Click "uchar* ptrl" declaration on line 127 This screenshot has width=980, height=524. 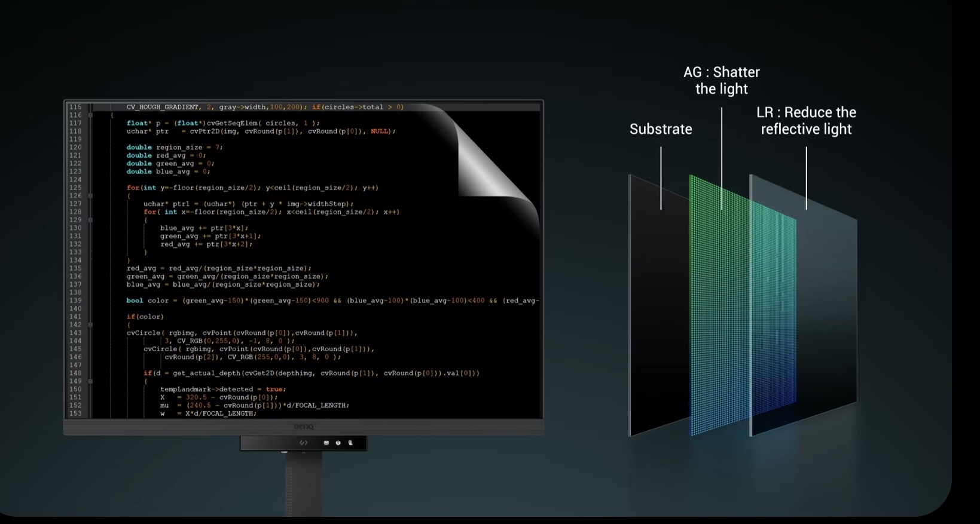pos(248,204)
